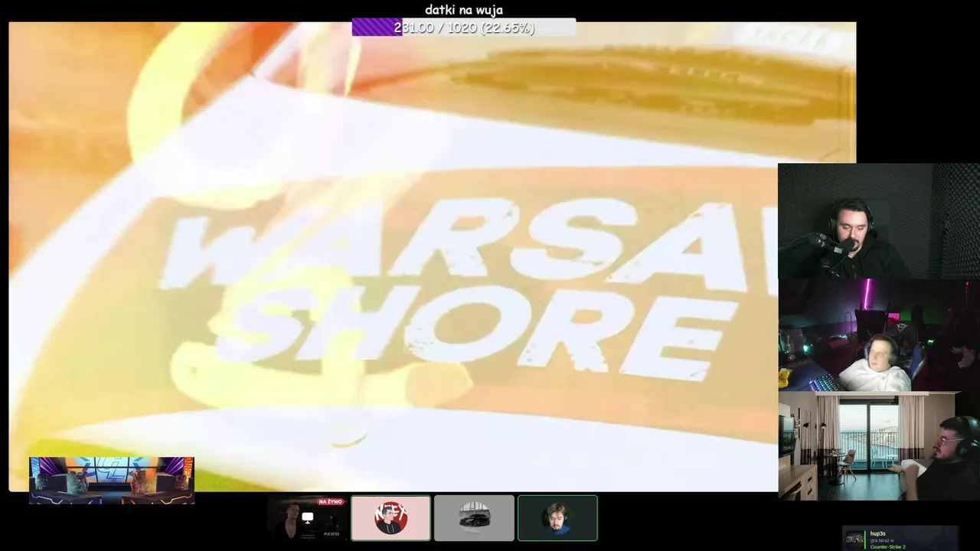
Task: Select the participant tile showing a man in headphones
Action: (557, 518)
